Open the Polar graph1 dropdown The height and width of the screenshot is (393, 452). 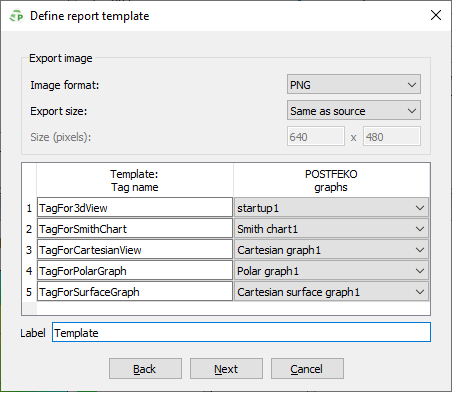[x=331, y=271]
